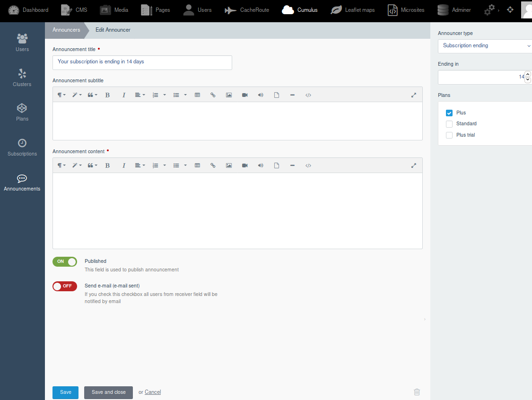
Task: Open Plans in the left sidebar
Action: tap(22, 113)
